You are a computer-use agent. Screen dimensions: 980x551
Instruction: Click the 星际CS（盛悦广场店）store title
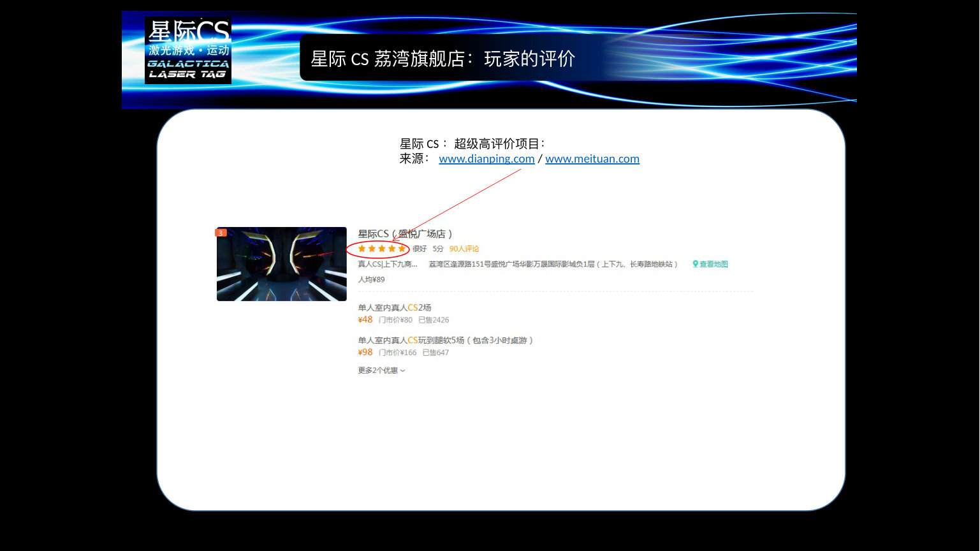coord(405,234)
